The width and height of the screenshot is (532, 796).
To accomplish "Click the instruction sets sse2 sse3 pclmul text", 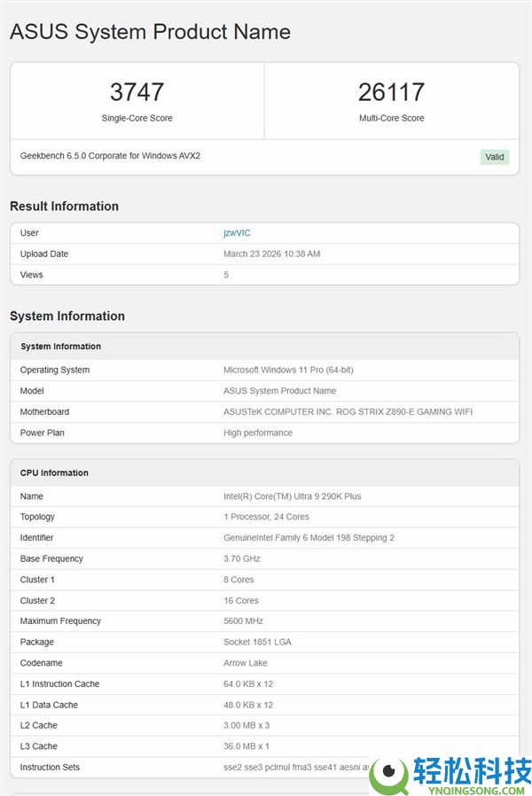I will click(296, 767).
